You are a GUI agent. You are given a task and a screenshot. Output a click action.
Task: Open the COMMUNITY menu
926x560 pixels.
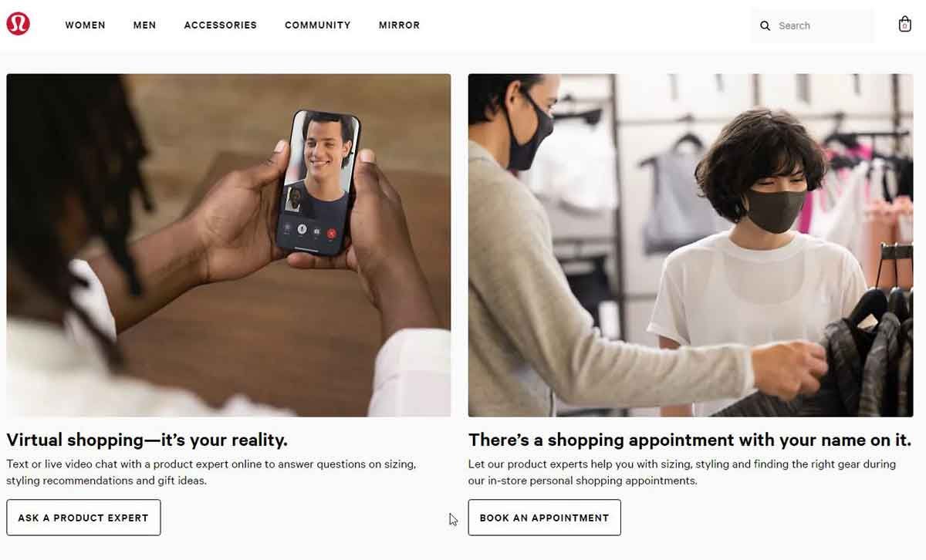[x=317, y=25]
